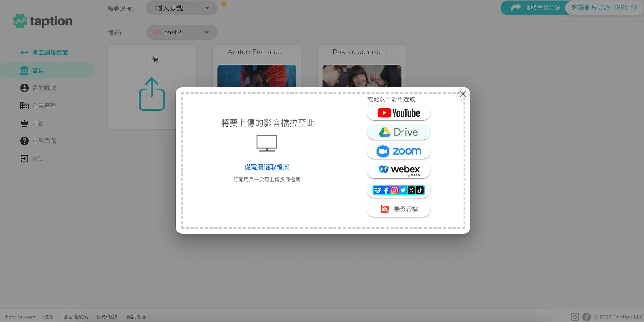
Task: Click the 從電腦選取檔案 link
Action: click(x=267, y=167)
